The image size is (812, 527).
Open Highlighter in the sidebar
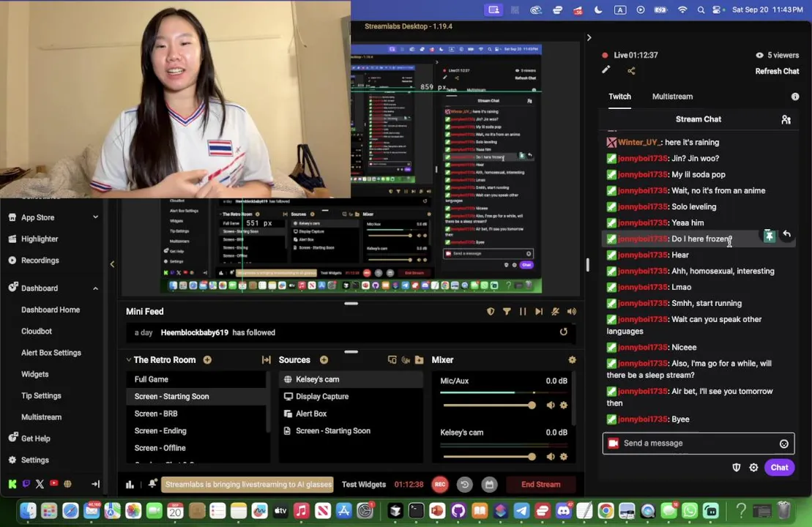click(40, 239)
